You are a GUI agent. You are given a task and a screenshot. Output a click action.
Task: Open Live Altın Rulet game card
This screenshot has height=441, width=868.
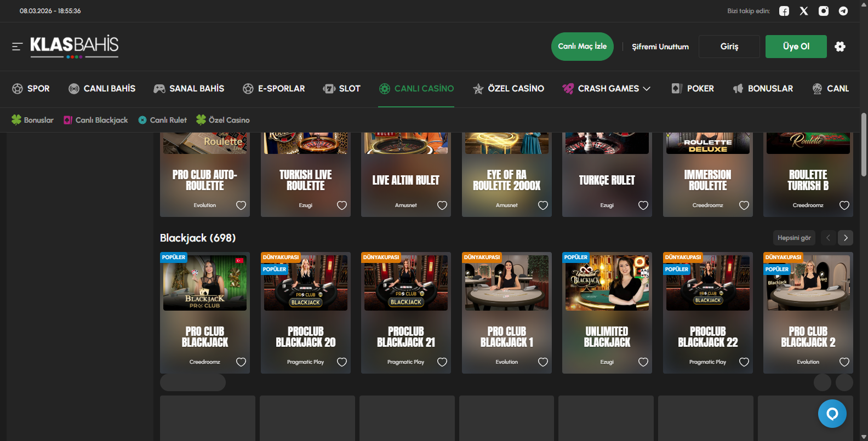pos(406,174)
